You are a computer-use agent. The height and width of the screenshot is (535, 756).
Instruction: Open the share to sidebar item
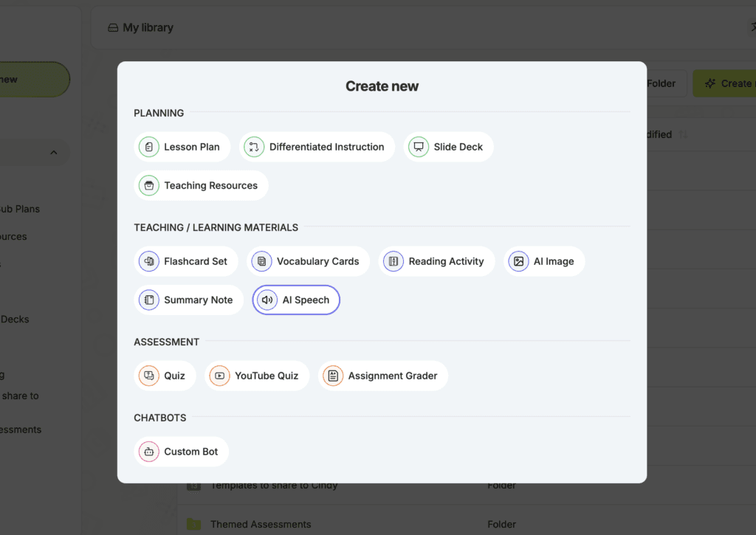pos(20,396)
